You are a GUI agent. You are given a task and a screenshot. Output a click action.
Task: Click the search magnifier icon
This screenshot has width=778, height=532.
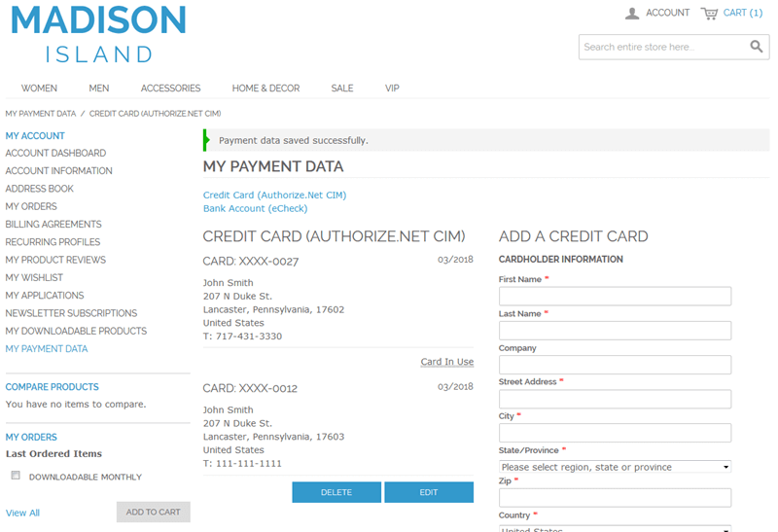[x=757, y=47]
